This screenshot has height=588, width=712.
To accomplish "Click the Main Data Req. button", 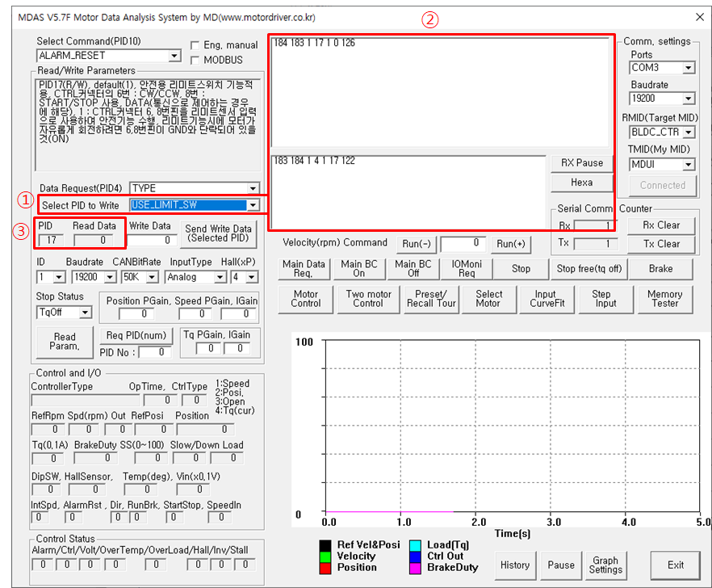I will [304, 269].
